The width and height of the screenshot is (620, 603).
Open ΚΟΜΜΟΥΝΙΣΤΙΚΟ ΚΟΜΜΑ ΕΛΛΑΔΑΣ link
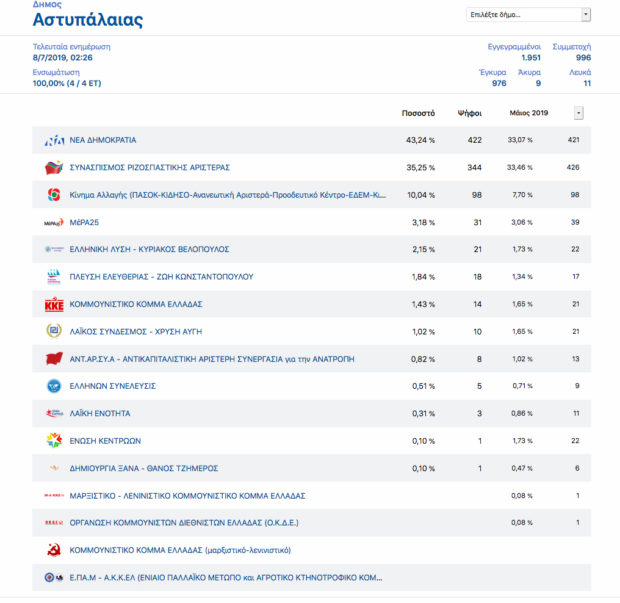(x=136, y=304)
